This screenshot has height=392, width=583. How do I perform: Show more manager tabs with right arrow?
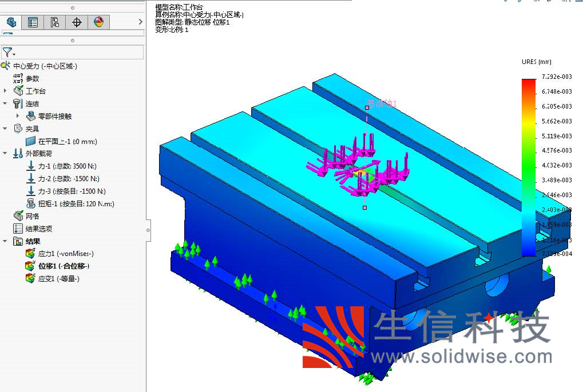141,22
